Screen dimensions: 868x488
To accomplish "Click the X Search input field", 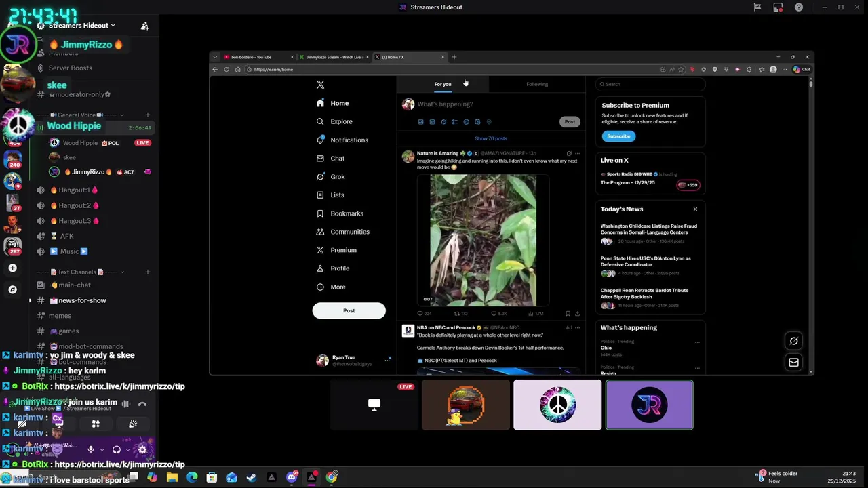I will coord(650,84).
